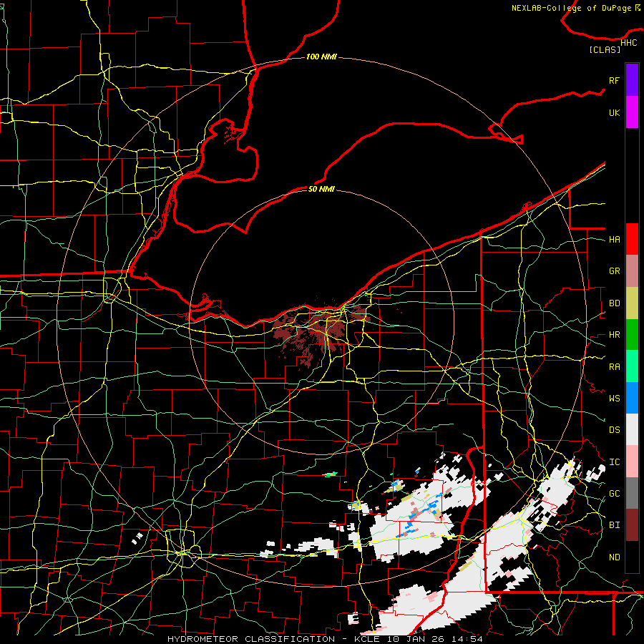Viewport: 644px width, 644px height.
Task: Click the "WS" legend label
Action: click(x=614, y=399)
